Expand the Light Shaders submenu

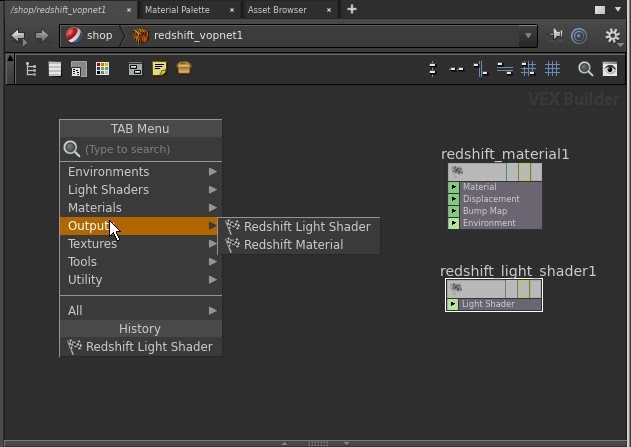(x=140, y=190)
